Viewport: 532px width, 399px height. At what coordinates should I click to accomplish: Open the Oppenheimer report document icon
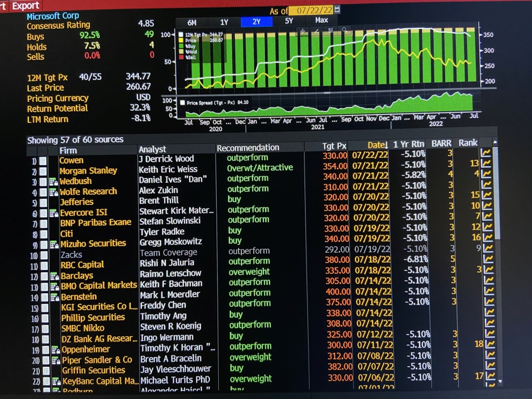pos(56,350)
